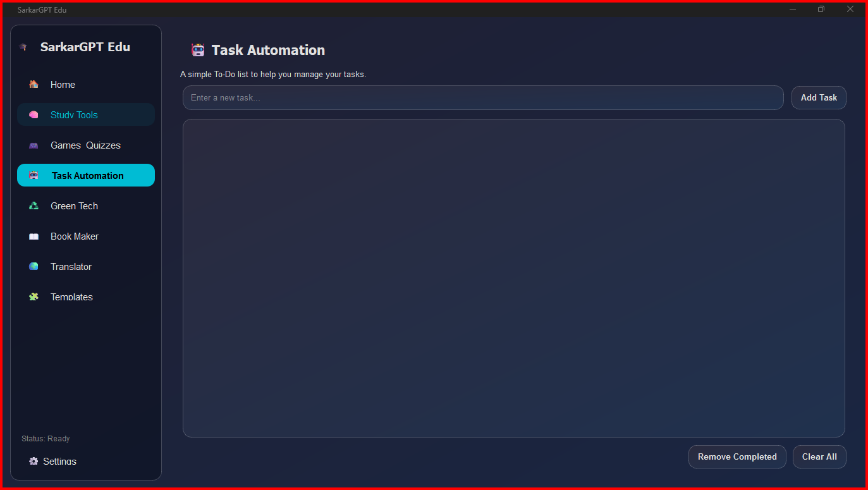Click the Add Task button
Image resolution: width=868 pixels, height=490 pixels.
[819, 97]
